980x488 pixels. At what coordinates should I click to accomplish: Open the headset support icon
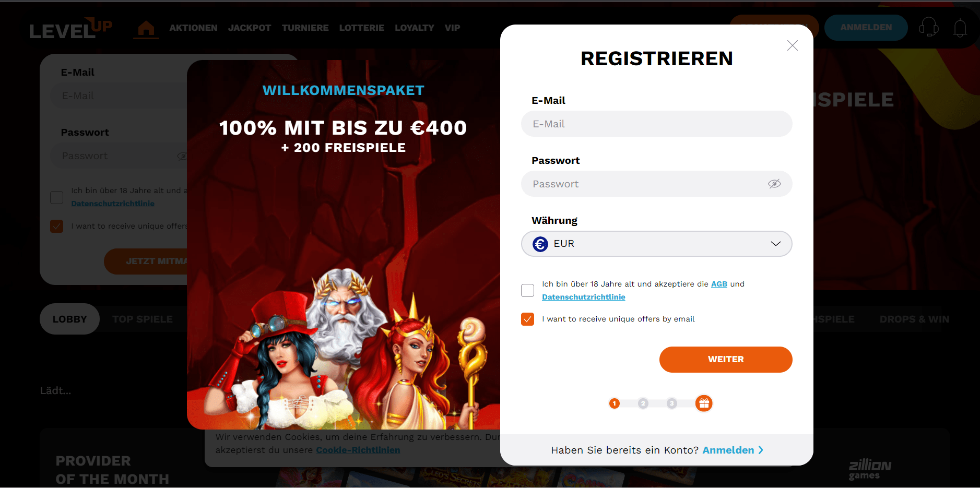[929, 27]
